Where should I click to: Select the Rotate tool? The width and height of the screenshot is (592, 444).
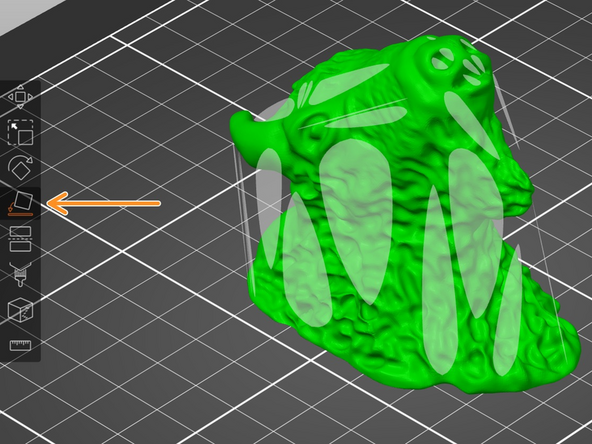20,167
